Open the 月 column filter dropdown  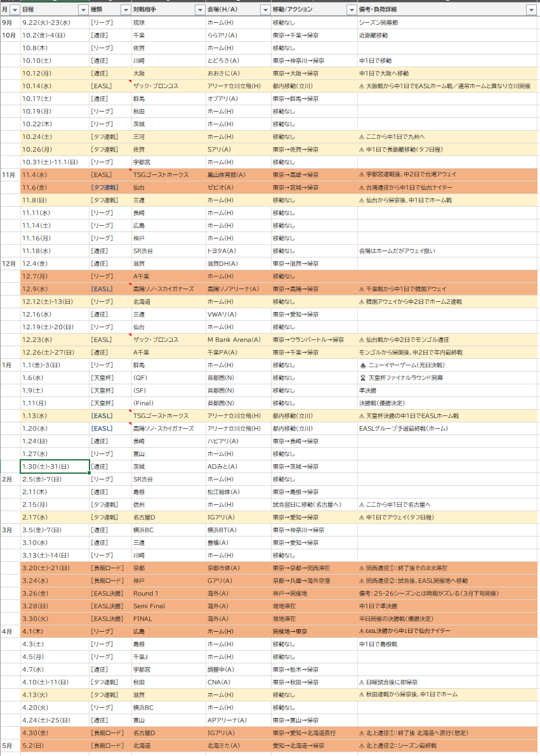pos(15,10)
